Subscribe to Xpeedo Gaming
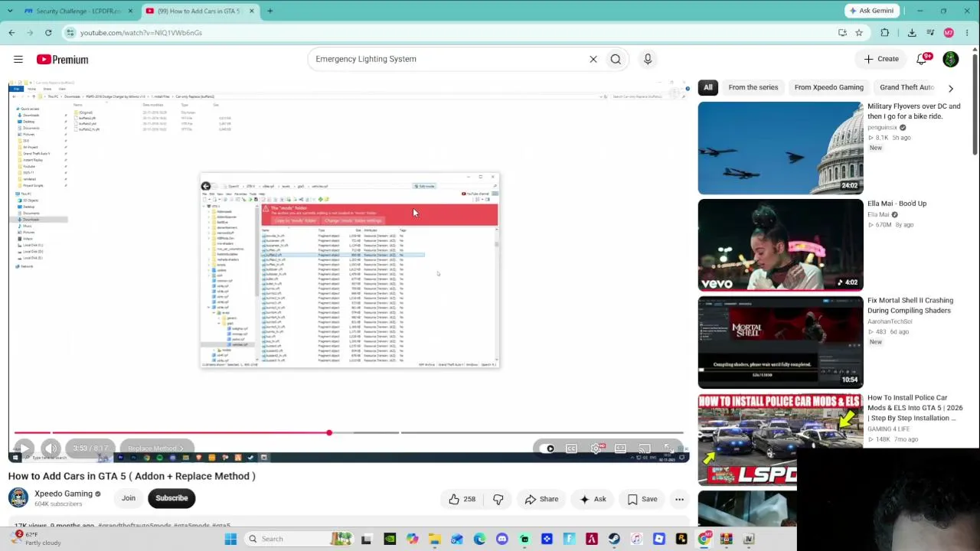 click(171, 498)
